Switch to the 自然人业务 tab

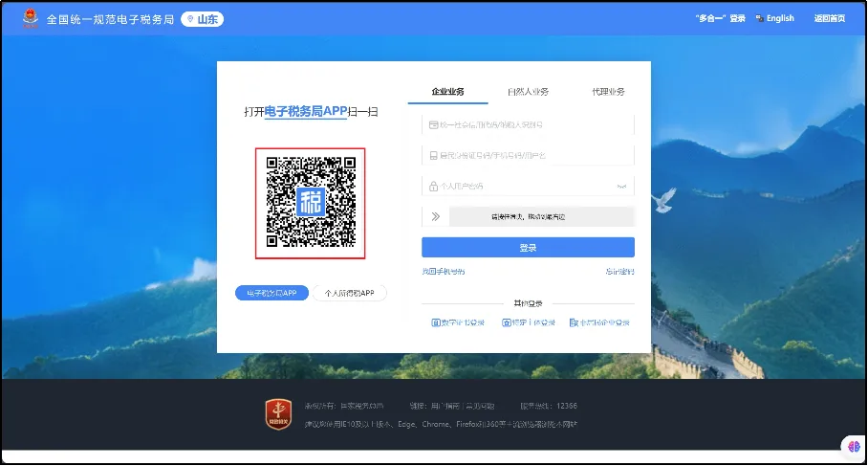click(x=528, y=92)
